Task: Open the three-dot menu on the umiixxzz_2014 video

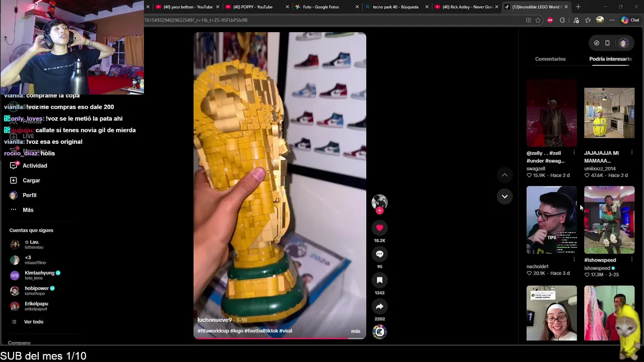Action: 632,152
